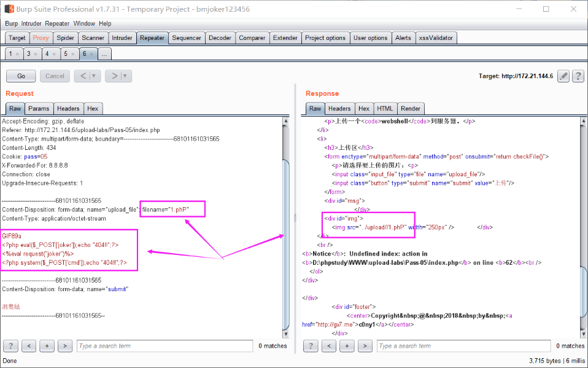The height and width of the screenshot is (368, 588).
Task: Switch to the Extender tab
Action: [x=285, y=38]
